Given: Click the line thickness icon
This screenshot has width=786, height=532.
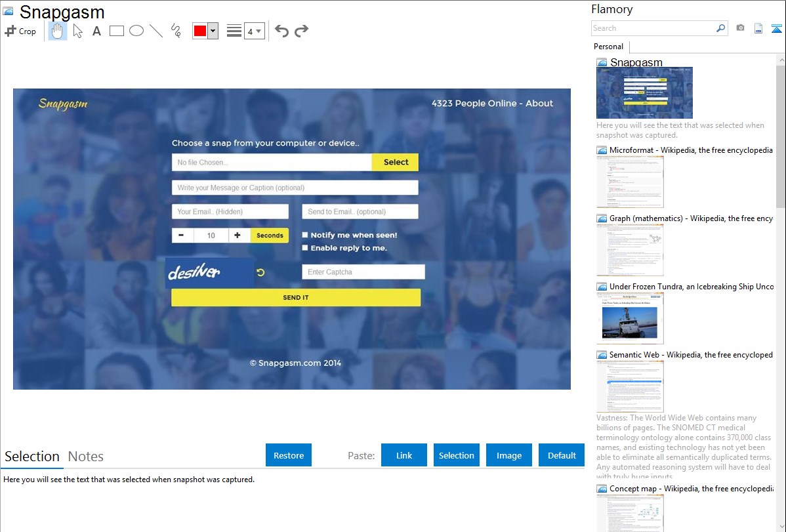Looking at the screenshot, I should pyautogui.click(x=234, y=31).
